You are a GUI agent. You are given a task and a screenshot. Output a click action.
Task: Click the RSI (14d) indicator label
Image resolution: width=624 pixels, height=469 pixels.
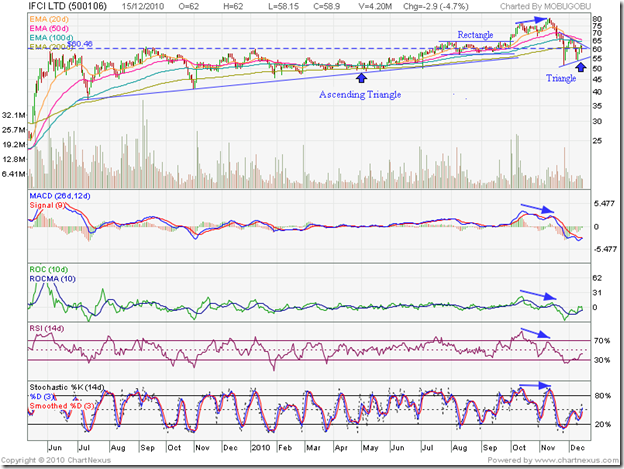coord(47,328)
